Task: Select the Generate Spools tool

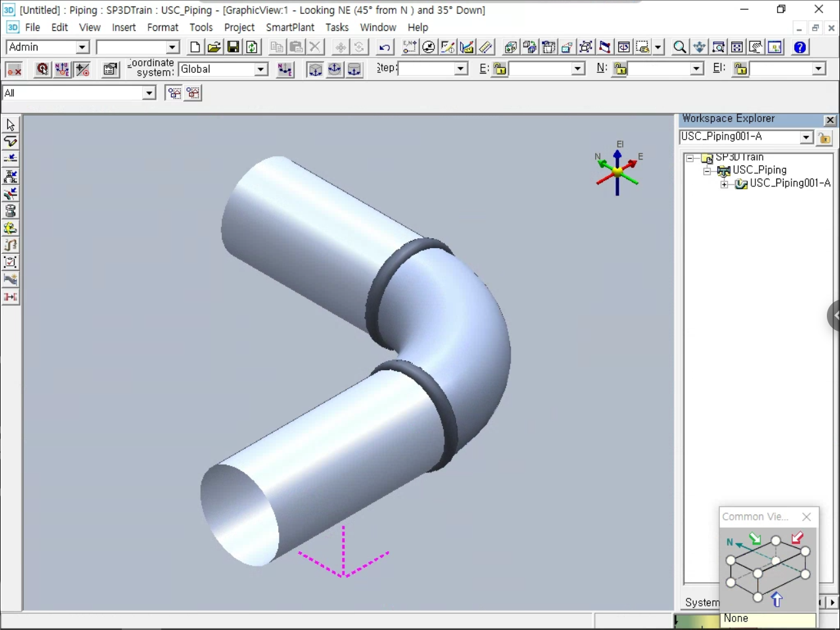Action: point(10,211)
